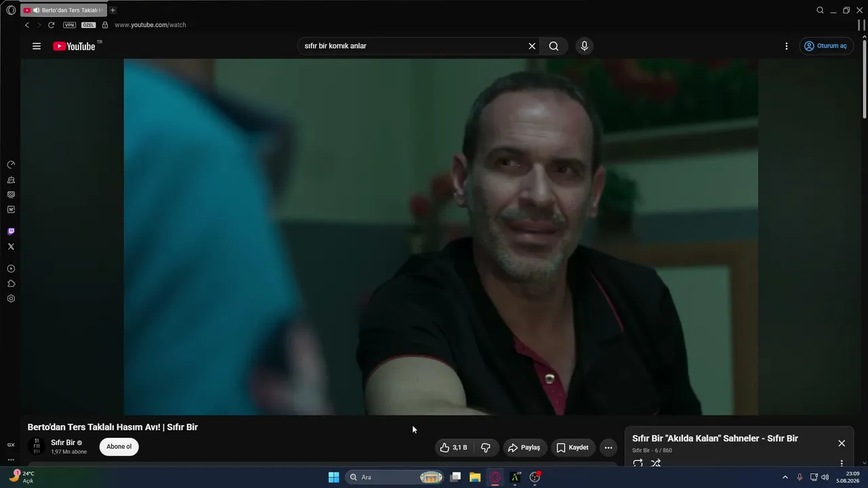
Task: Go forward with the browser arrow
Action: pyautogui.click(x=39, y=25)
